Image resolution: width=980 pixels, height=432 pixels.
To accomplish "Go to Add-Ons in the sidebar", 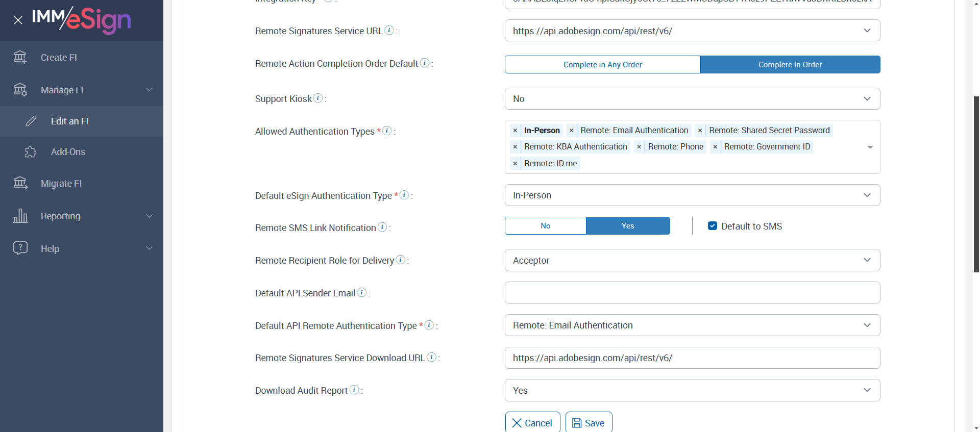I will (68, 152).
